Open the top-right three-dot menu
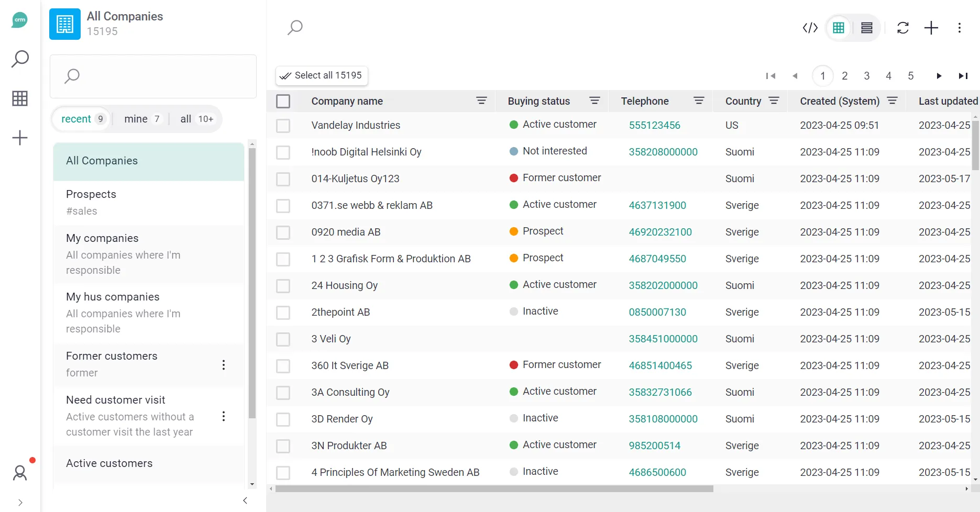Viewport: 980px width, 512px height. pyautogui.click(x=959, y=28)
